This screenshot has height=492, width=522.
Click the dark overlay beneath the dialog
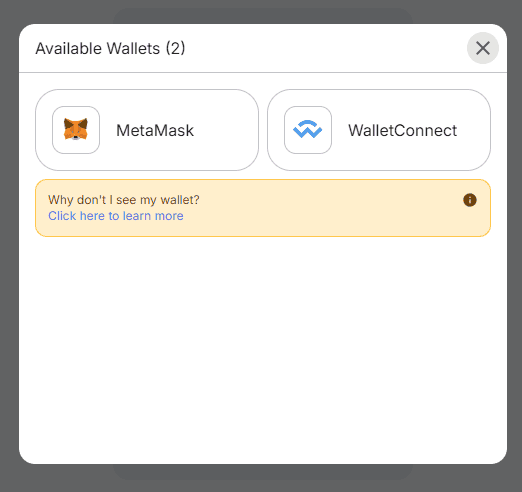pos(263,478)
